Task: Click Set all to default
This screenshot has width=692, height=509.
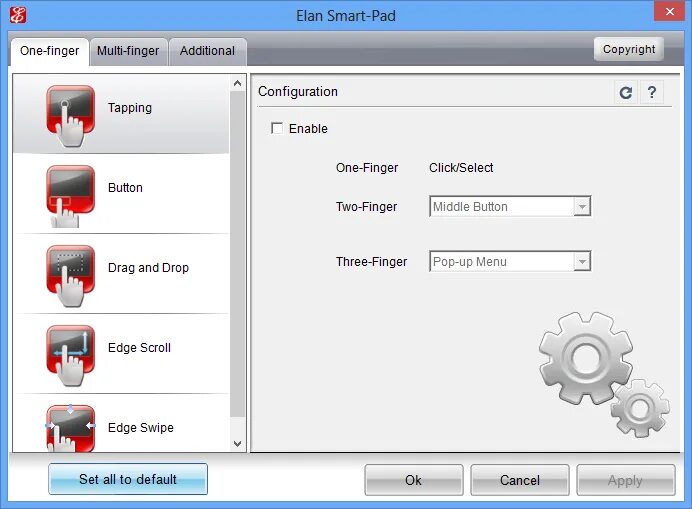Action: [x=128, y=479]
